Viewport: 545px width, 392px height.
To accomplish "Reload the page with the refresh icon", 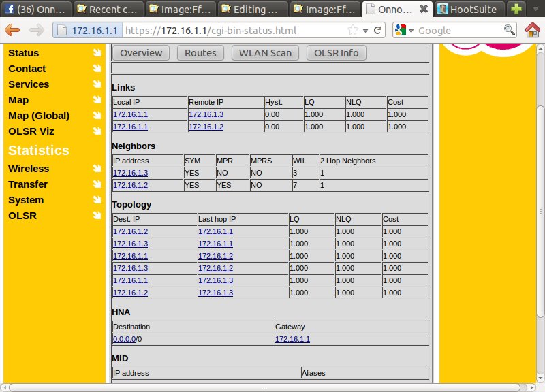I will pos(379,31).
